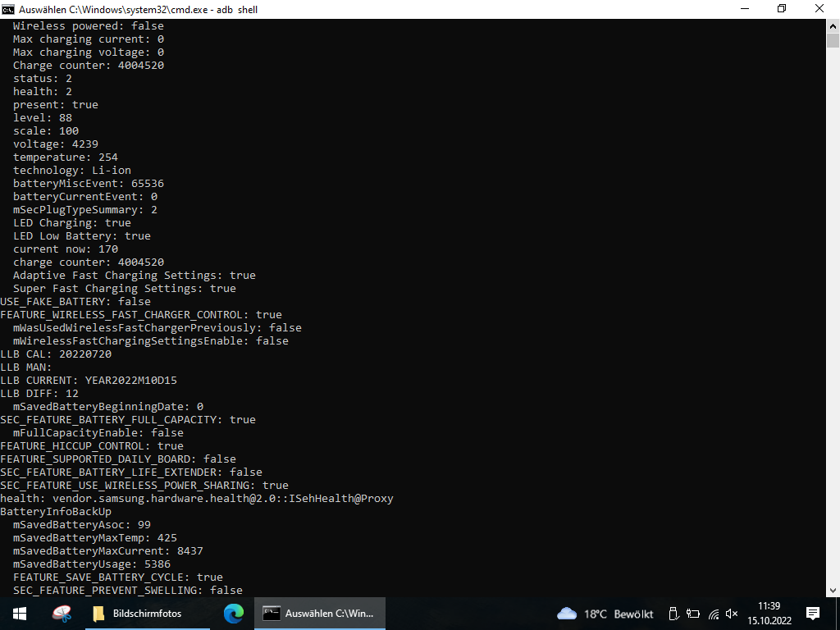The height and width of the screenshot is (630, 840).
Task: Open the notification center icon
Action: pos(813,614)
